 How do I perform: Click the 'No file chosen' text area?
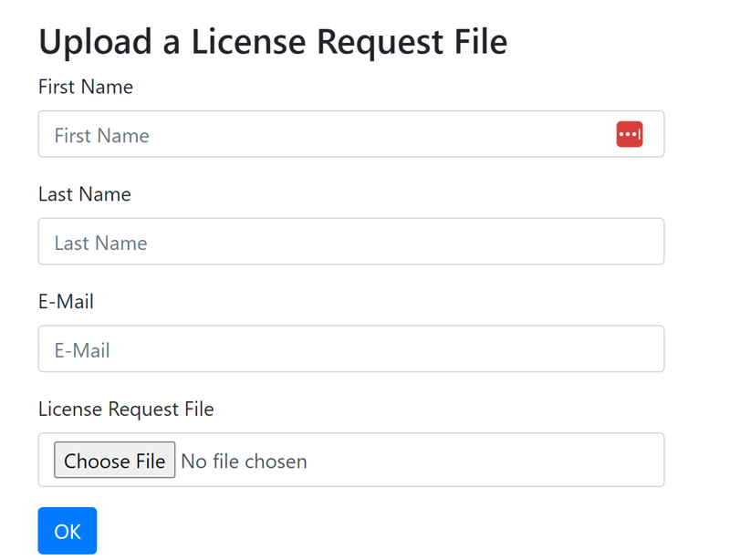(244, 461)
